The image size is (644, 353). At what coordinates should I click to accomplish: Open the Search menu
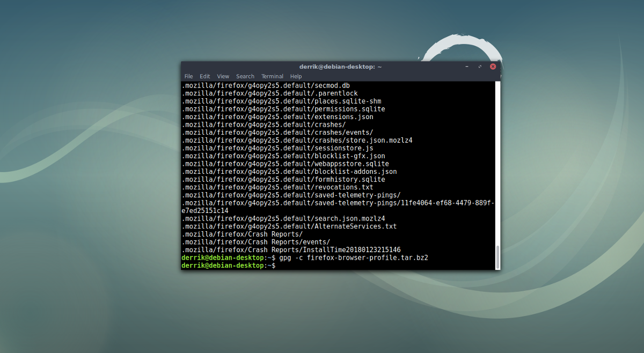pyautogui.click(x=245, y=77)
